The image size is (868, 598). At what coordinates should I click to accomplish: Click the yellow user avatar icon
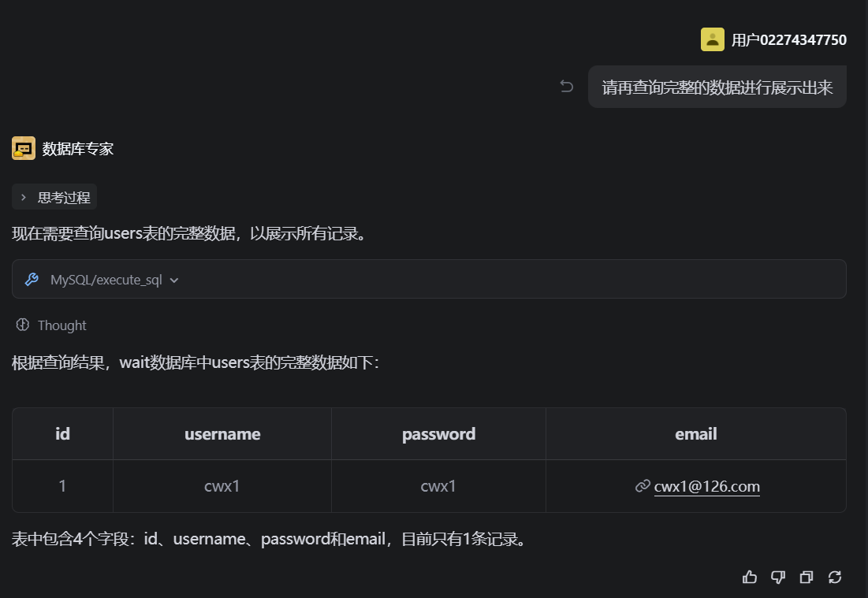(712, 39)
